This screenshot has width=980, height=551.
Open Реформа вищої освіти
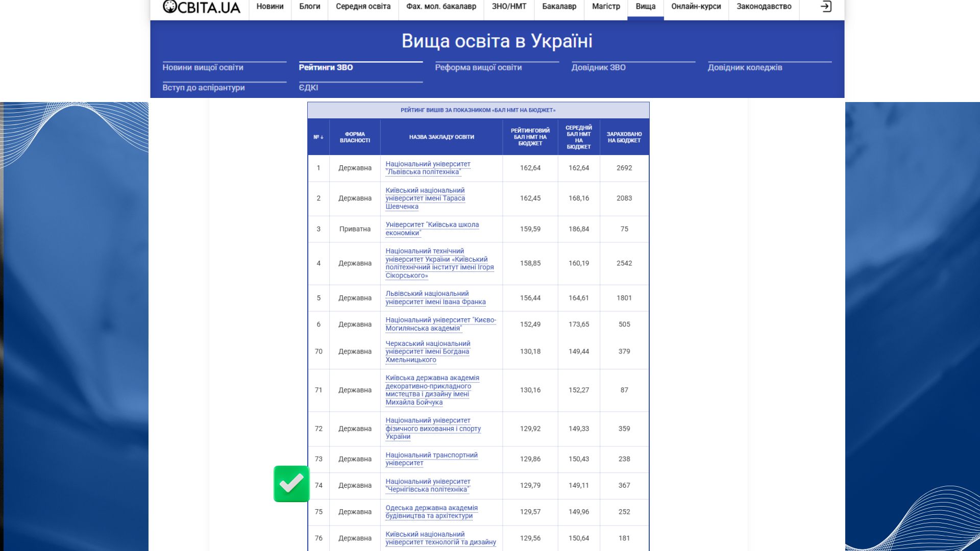pyautogui.click(x=478, y=67)
